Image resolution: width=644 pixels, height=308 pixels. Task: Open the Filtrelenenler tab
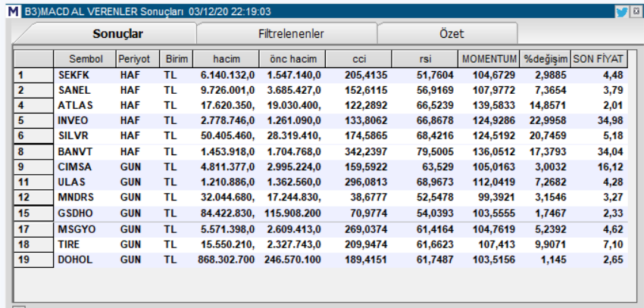[x=291, y=33]
